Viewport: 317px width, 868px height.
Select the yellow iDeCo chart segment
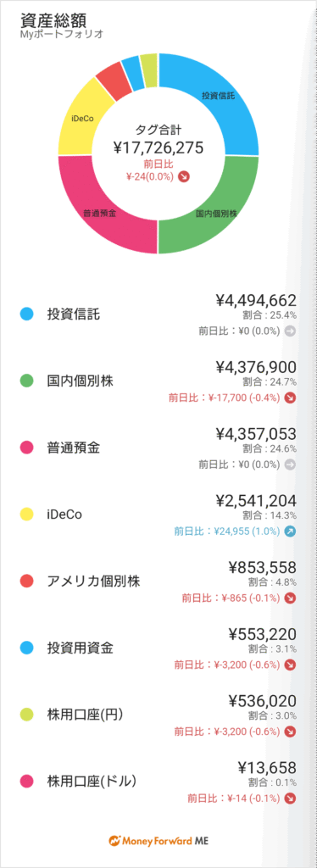(x=83, y=117)
